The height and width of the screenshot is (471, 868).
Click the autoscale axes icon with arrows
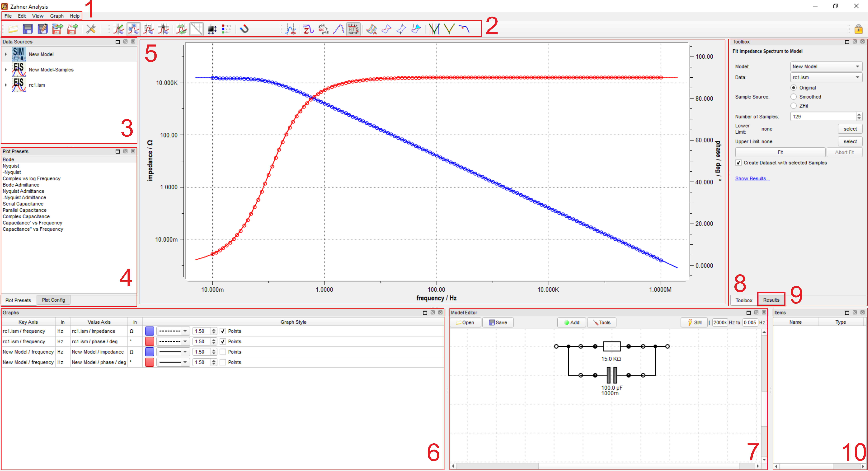pos(212,29)
